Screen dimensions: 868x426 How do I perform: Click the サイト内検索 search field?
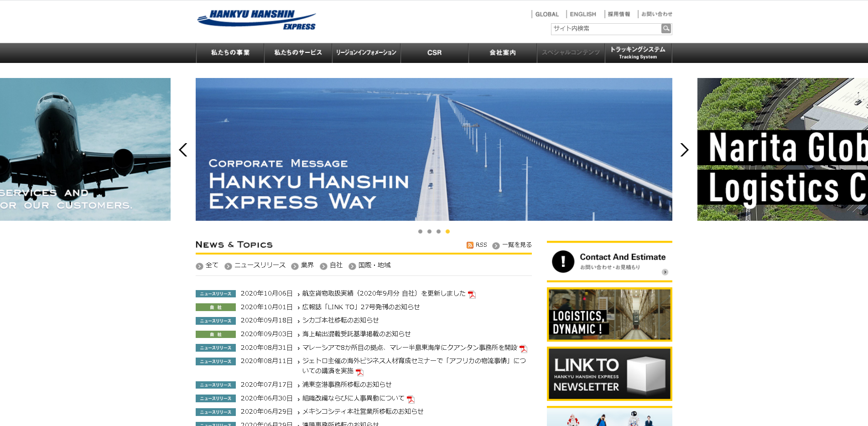pos(606,29)
